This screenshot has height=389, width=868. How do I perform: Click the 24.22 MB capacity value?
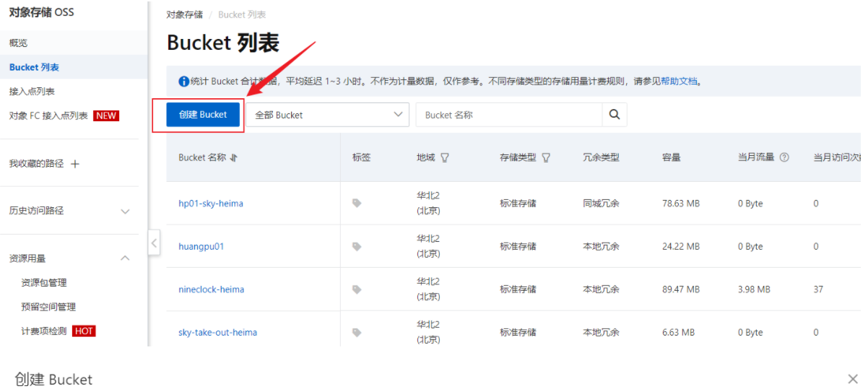click(x=681, y=247)
